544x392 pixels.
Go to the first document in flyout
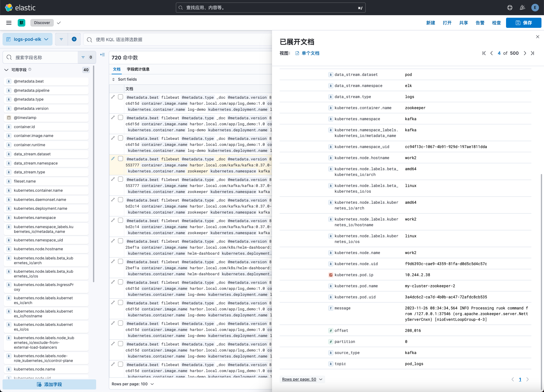click(x=484, y=53)
